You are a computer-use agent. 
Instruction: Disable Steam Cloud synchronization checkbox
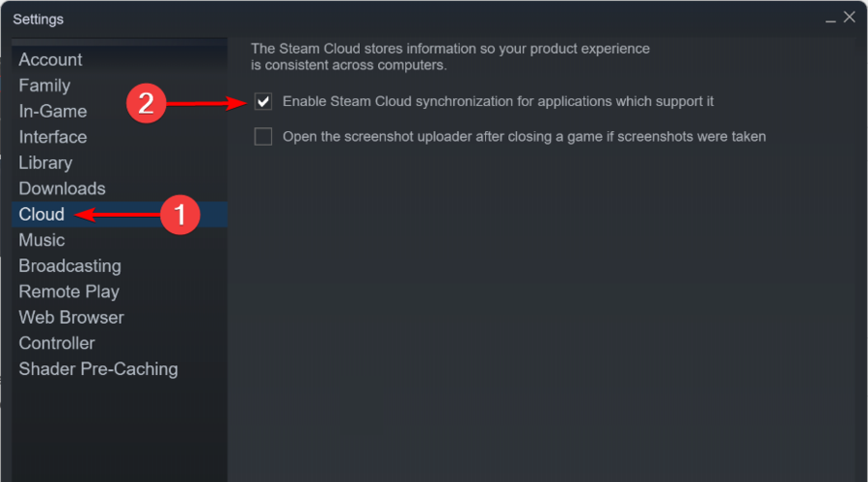coord(263,102)
